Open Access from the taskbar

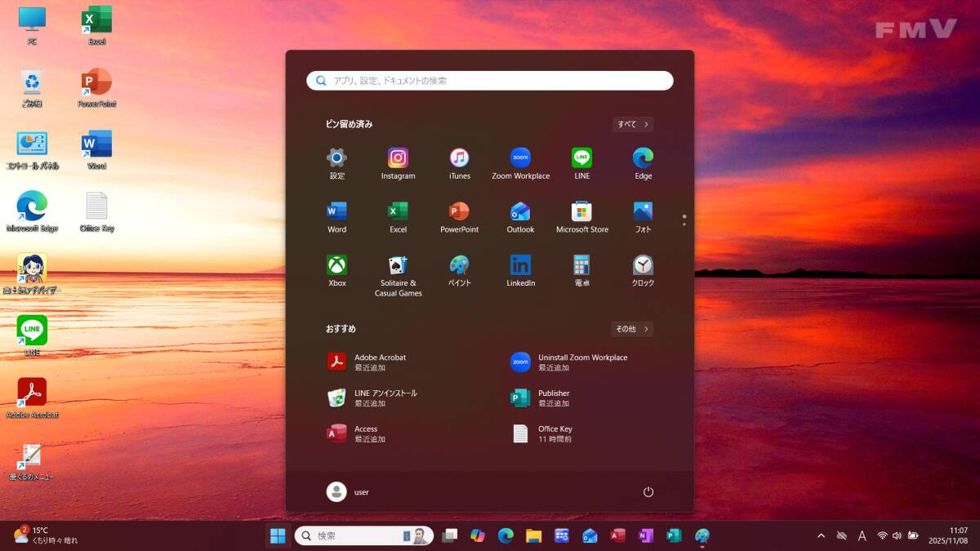617,535
